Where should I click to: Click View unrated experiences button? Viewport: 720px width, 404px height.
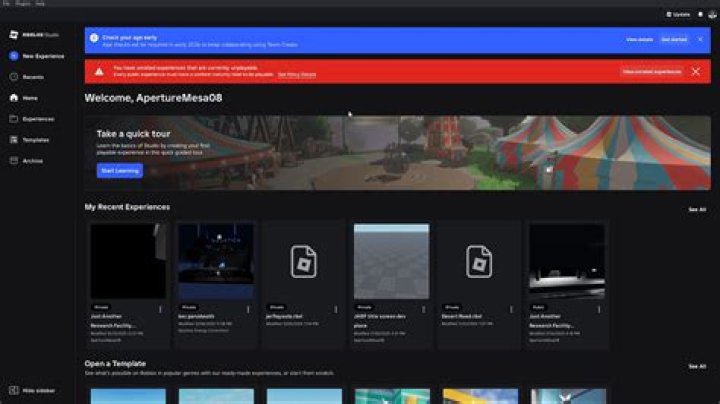click(652, 72)
